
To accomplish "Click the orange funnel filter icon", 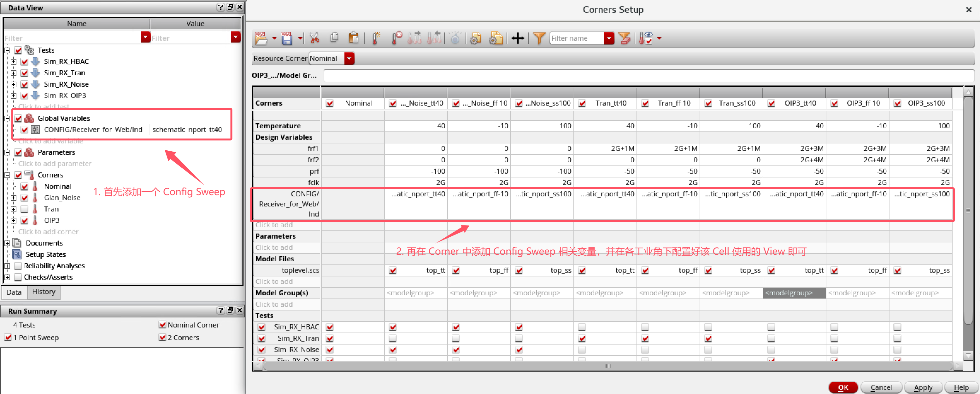I will tap(539, 38).
